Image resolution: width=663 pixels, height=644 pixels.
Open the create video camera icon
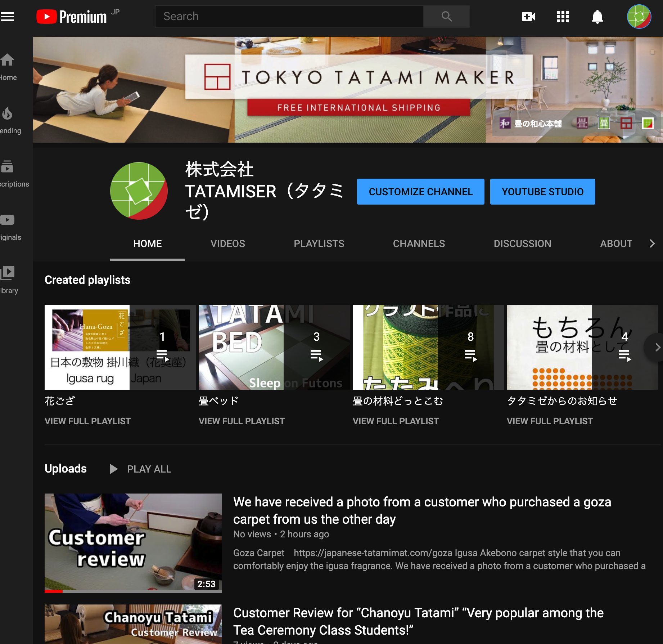(x=528, y=17)
